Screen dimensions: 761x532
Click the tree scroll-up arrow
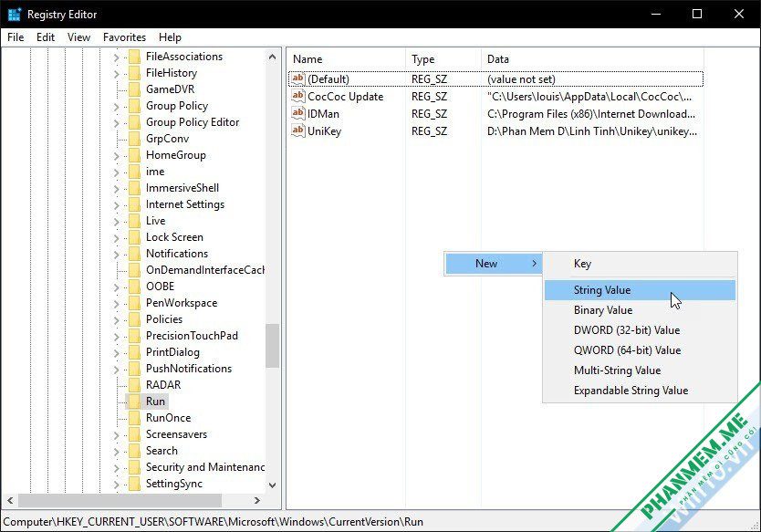(272, 57)
